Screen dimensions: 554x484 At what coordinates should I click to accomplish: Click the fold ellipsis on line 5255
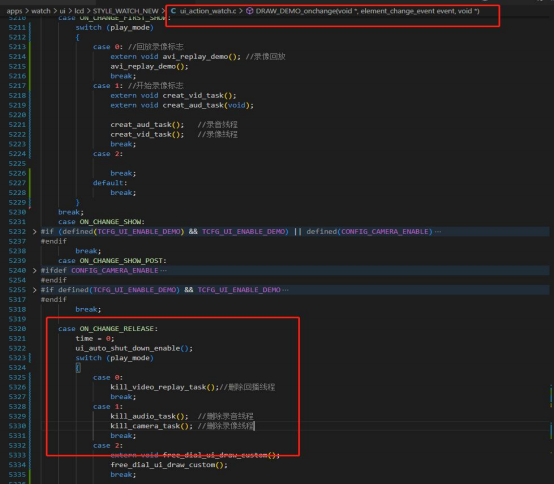tap(285, 290)
